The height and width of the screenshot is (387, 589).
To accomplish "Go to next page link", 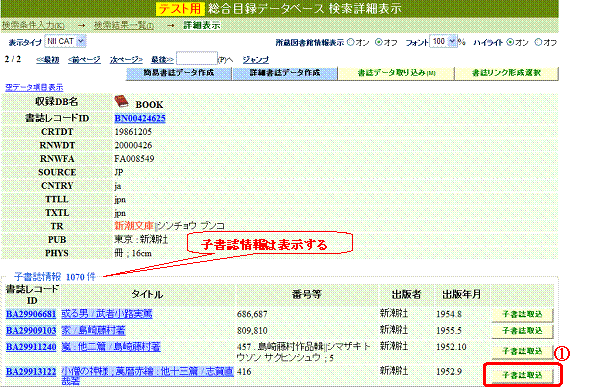I will click(126, 59).
